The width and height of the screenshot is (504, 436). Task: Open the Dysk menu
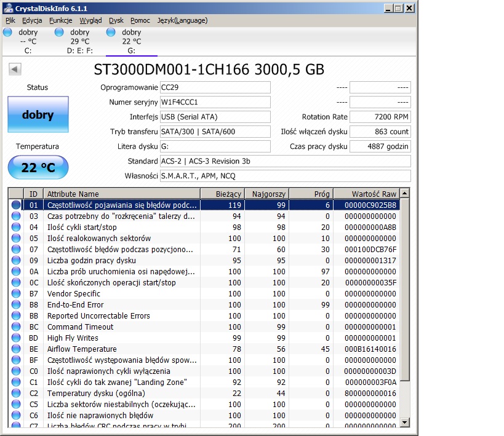coord(116,20)
